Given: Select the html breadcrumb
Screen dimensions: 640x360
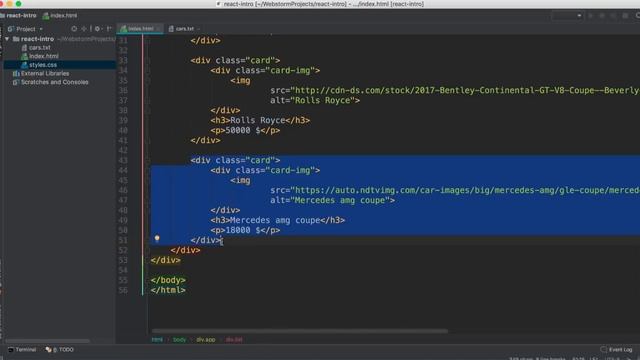Looking at the screenshot, I should coord(157,340).
